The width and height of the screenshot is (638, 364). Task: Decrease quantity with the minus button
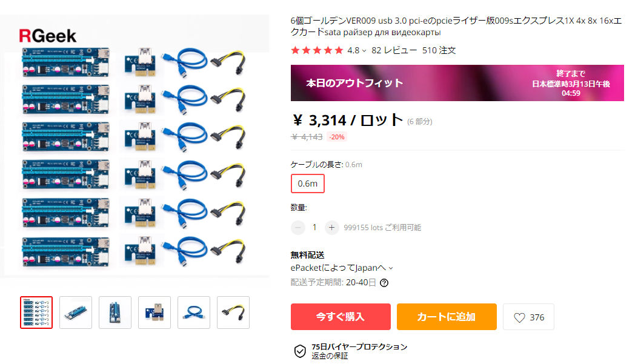(x=298, y=227)
